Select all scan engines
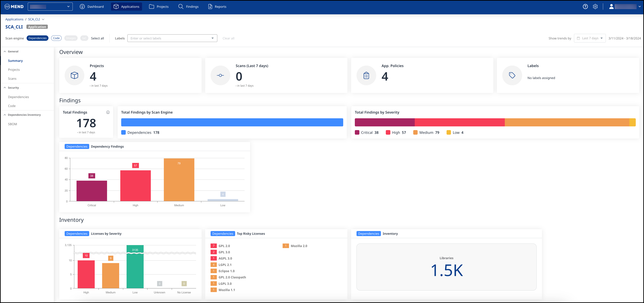This screenshot has width=644, height=303. click(97, 38)
